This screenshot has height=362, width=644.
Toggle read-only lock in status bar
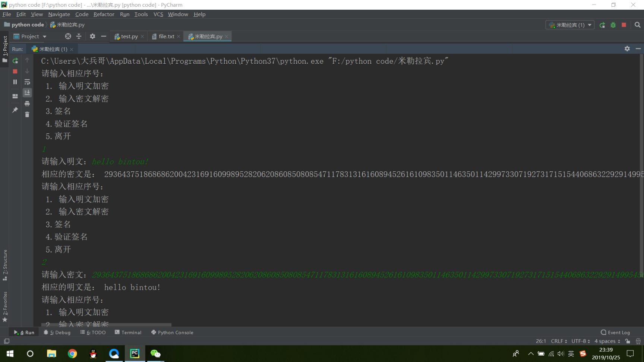(x=628, y=341)
